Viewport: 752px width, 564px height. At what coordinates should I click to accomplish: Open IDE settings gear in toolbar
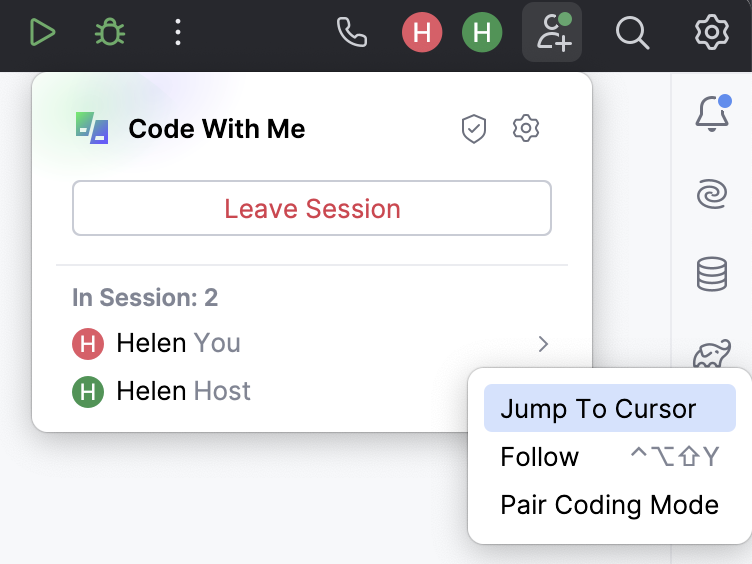(712, 33)
